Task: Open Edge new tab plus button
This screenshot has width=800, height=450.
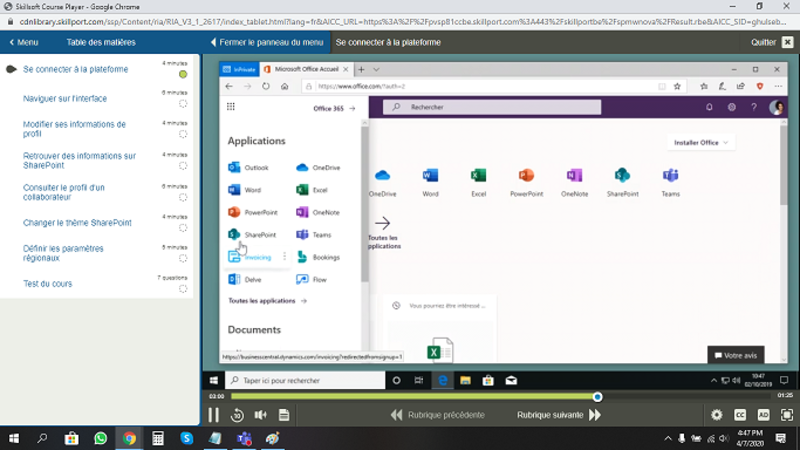Action: tap(361, 69)
